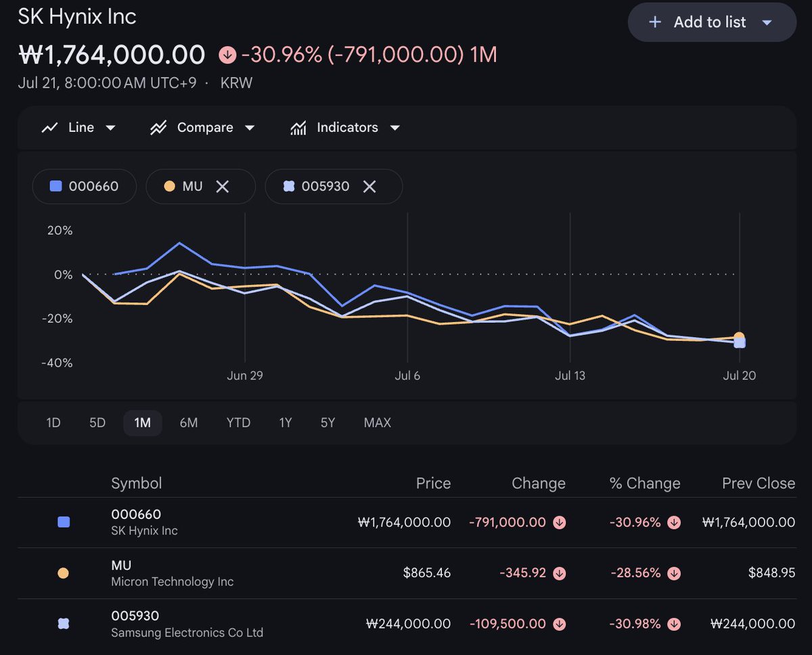Click the Price column header
The height and width of the screenshot is (655, 812).
click(x=433, y=483)
